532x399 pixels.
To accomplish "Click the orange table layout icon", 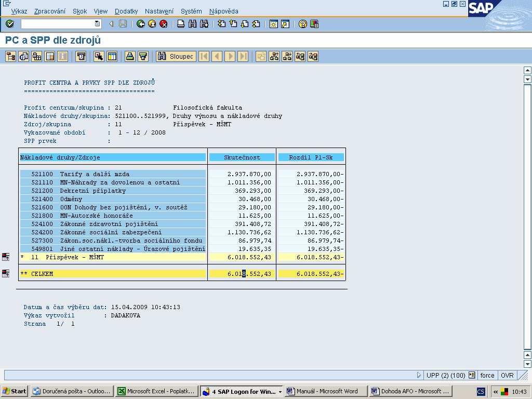I will tap(50, 56).
